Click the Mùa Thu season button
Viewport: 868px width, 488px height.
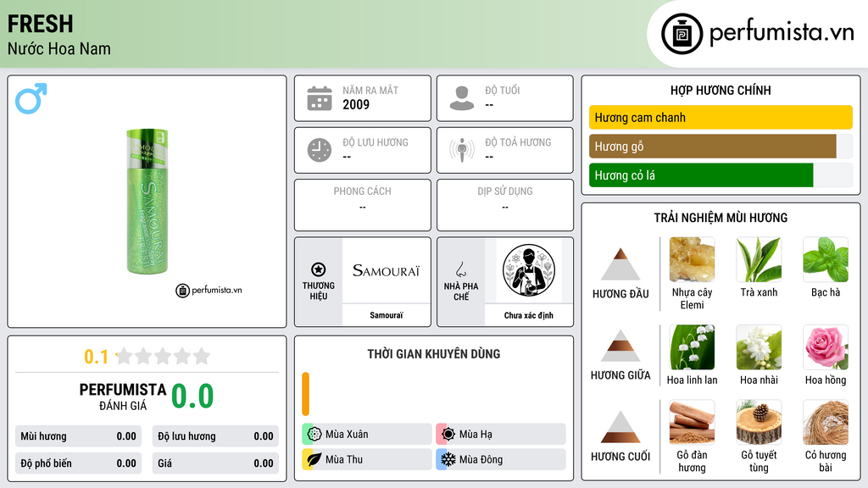(367, 459)
